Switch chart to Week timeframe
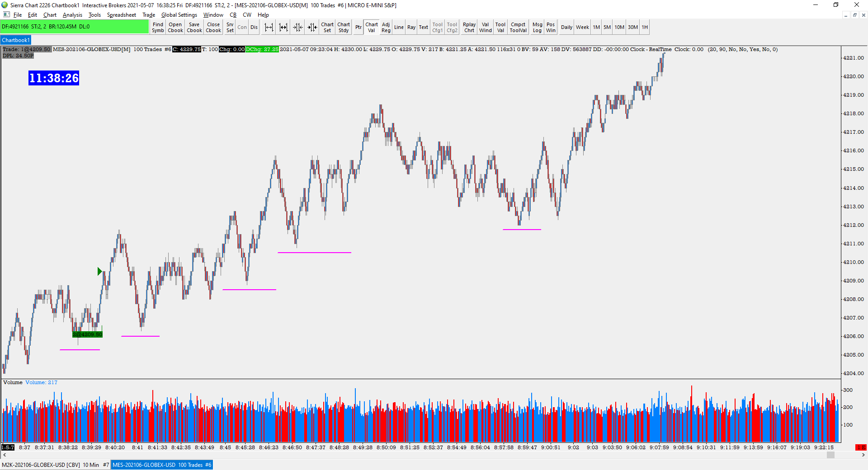The height and width of the screenshot is (470, 868). click(582, 27)
